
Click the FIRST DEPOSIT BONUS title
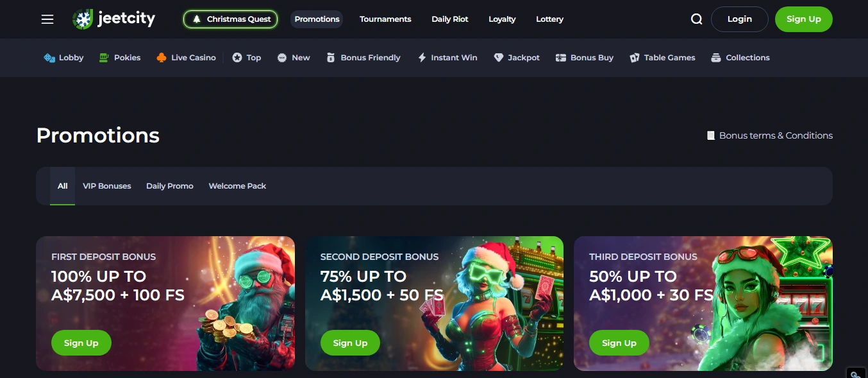[x=104, y=257]
